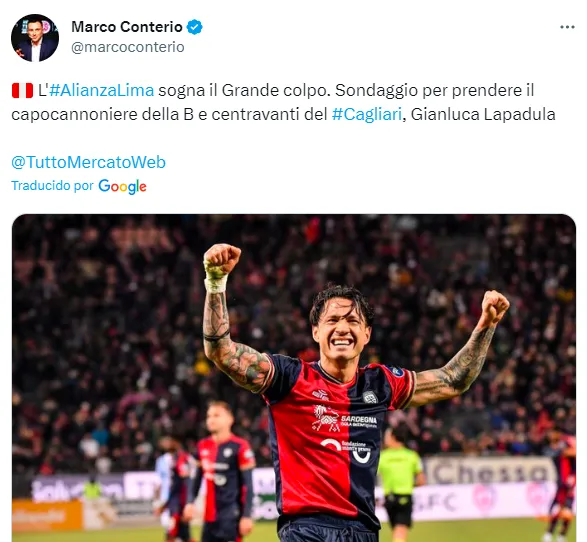
Task: Open Marco Conterio's profile avatar
Action: 35,38
